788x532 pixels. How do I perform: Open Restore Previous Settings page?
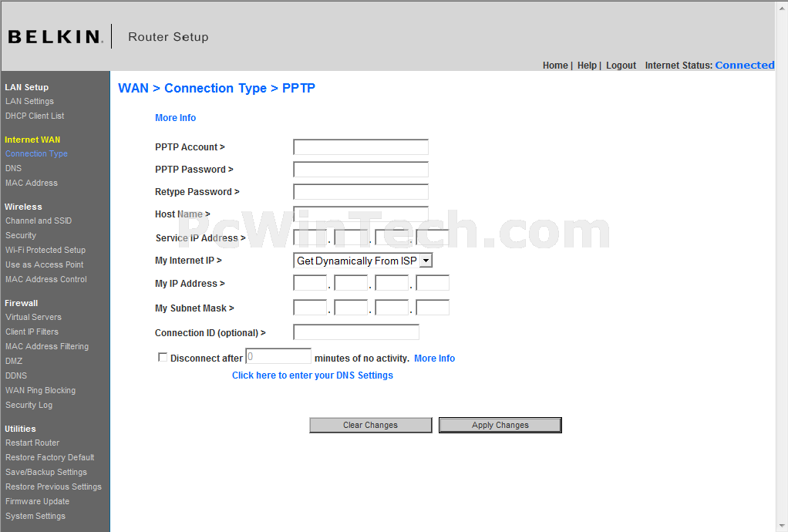tap(54, 487)
